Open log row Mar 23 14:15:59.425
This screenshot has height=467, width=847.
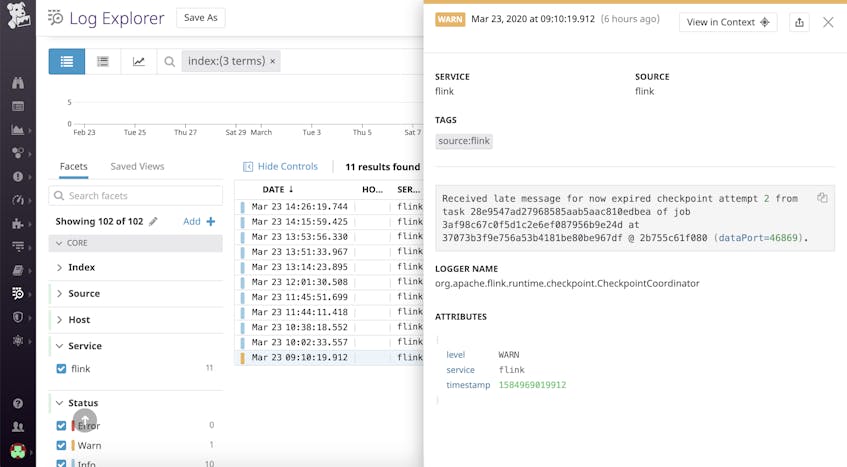[x=330, y=221]
